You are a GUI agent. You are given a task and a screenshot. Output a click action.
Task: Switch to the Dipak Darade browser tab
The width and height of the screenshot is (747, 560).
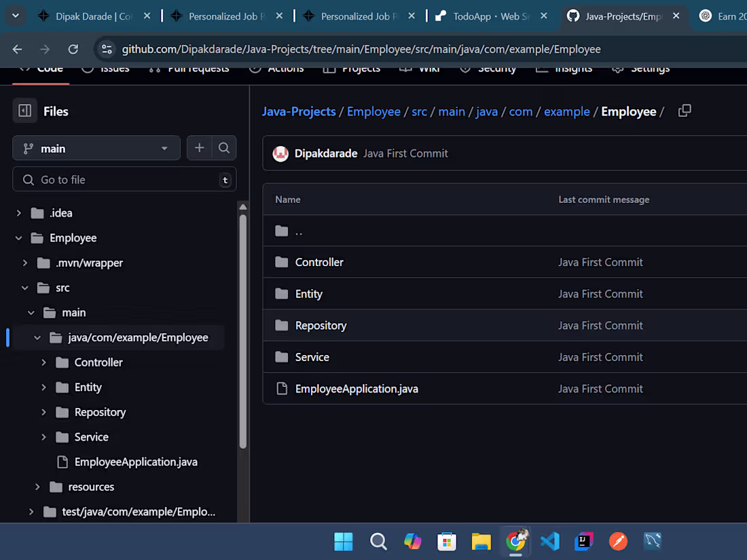click(x=94, y=16)
